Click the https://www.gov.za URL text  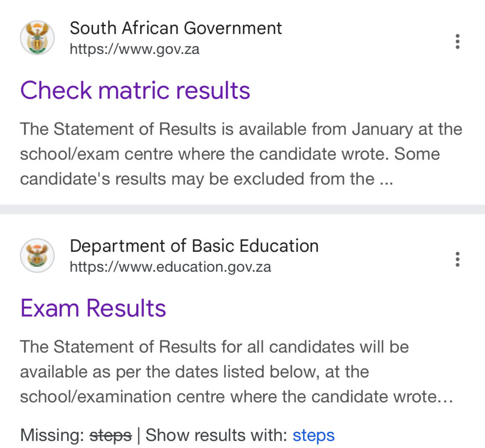coord(135,49)
